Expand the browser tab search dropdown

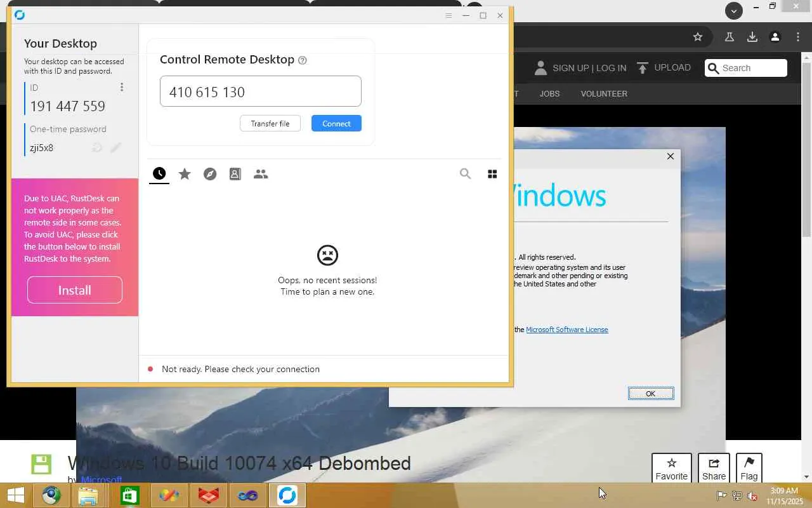tap(734, 10)
